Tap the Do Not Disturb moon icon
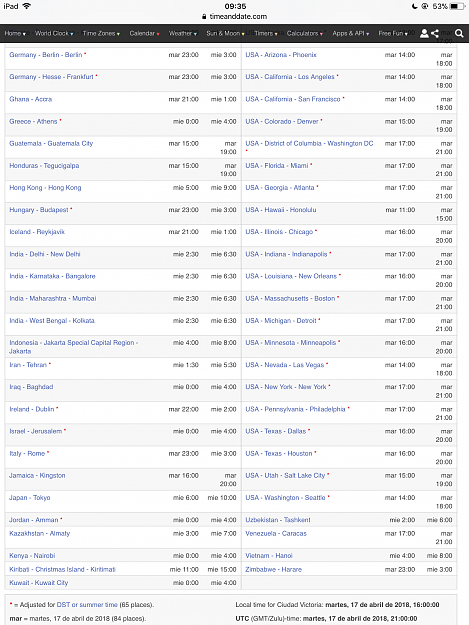The image size is (469, 625). coord(415,6)
